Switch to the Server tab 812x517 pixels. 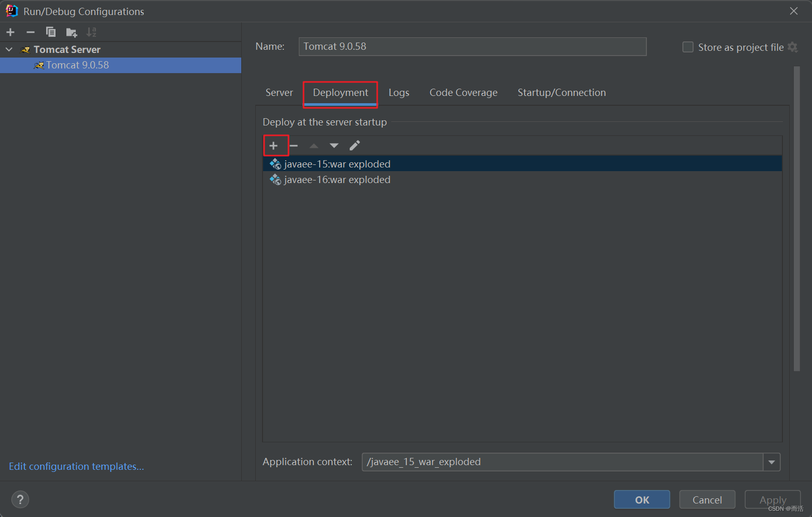click(279, 92)
